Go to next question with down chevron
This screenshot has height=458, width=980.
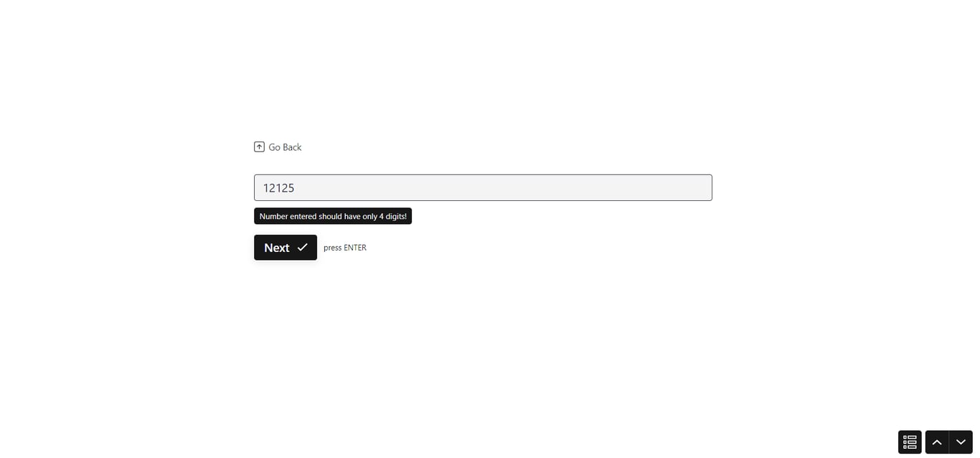[x=961, y=442]
